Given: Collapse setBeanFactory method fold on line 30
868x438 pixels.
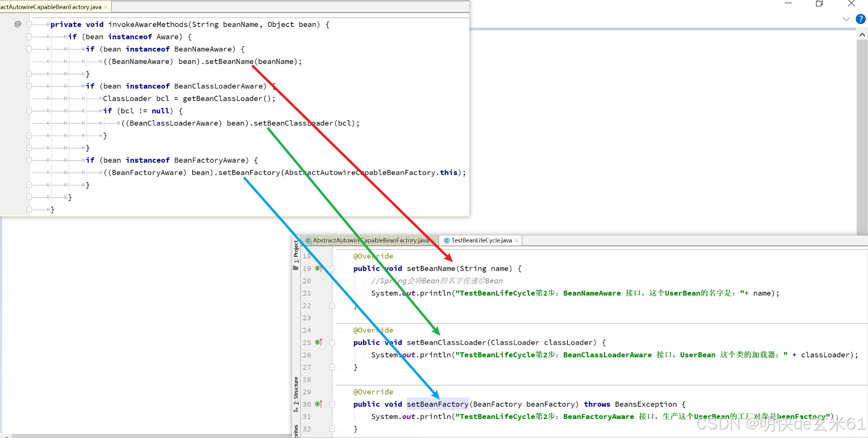Looking at the screenshot, I should 332,404.
